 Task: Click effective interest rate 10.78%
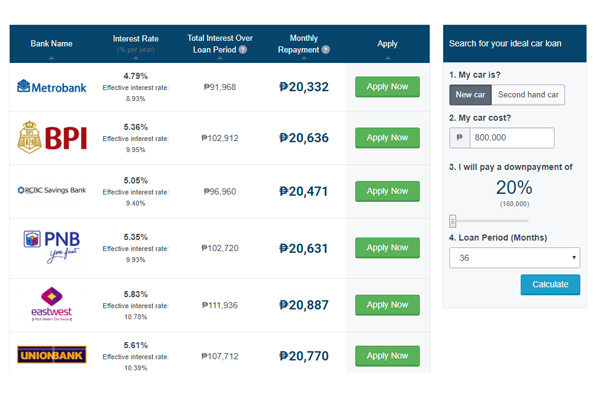(x=135, y=317)
